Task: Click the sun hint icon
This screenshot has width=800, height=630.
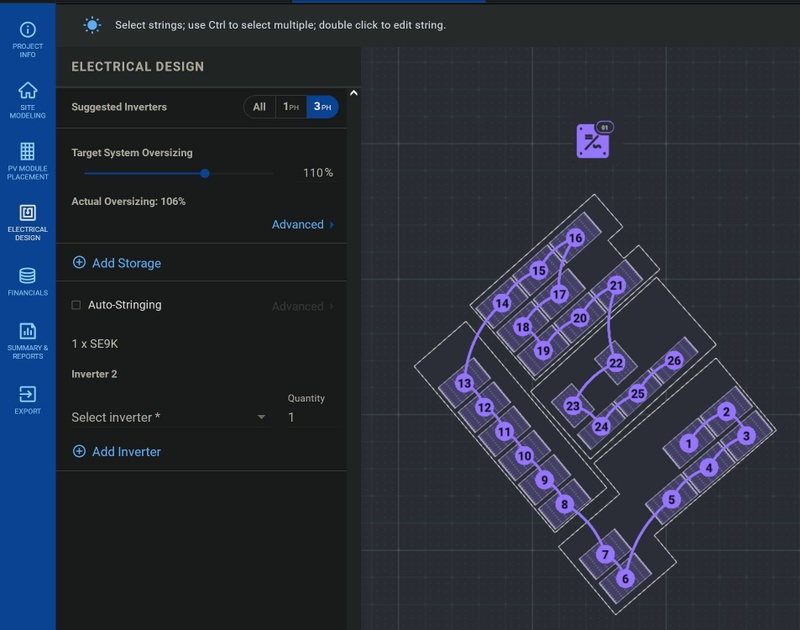Action: pos(92,25)
